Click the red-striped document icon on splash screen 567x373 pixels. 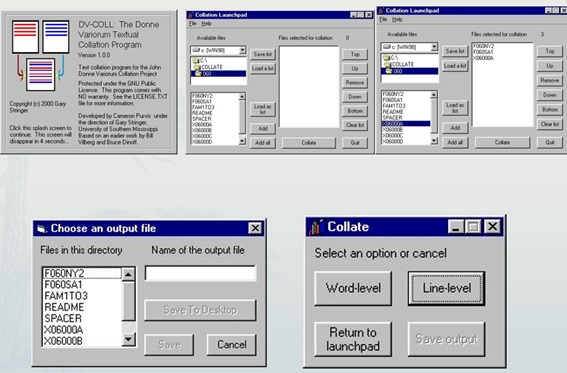(x=25, y=37)
